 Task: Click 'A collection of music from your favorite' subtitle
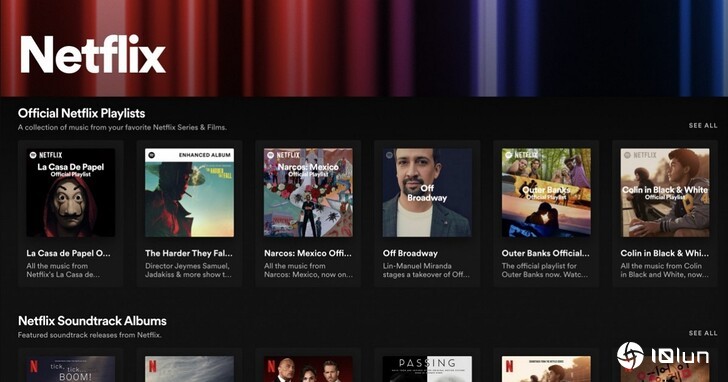[122, 127]
